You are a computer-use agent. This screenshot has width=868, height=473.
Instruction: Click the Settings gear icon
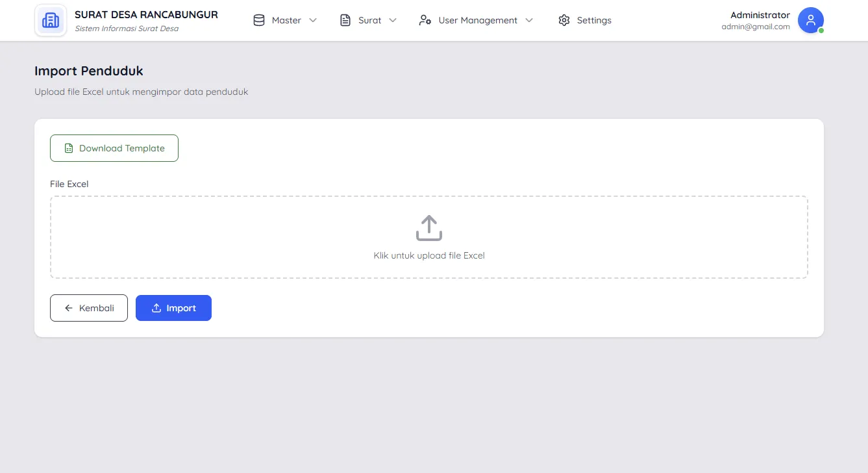pyautogui.click(x=564, y=20)
